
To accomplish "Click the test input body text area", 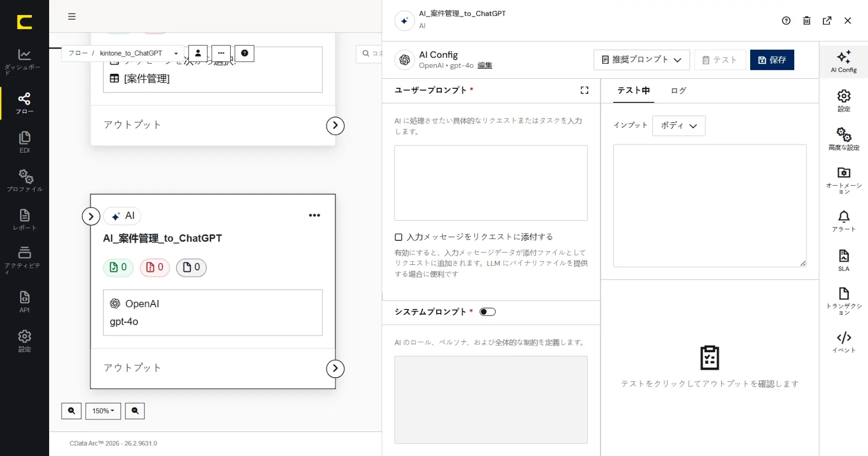I will coord(710,206).
